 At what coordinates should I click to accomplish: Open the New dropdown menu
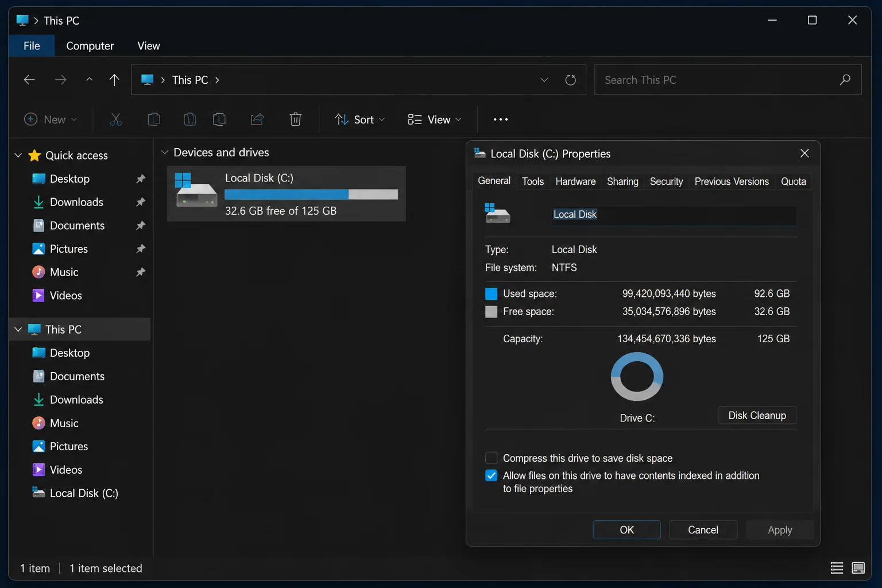pyautogui.click(x=51, y=119)
